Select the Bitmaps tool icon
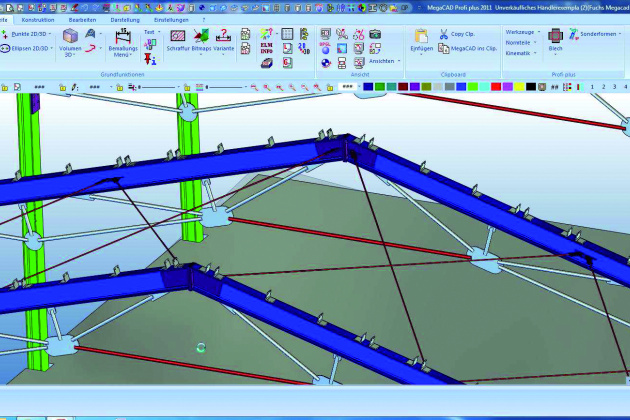 201,37
